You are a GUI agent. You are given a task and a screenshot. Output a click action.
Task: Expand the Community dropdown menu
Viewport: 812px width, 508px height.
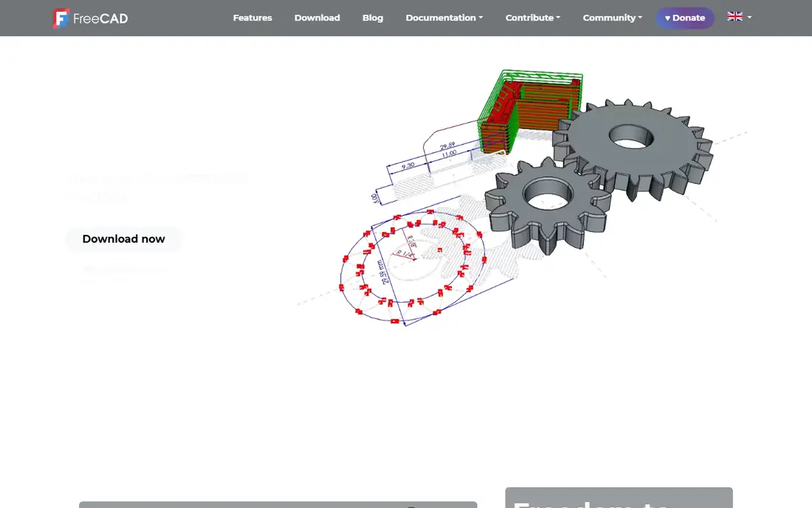coord(613,18)
